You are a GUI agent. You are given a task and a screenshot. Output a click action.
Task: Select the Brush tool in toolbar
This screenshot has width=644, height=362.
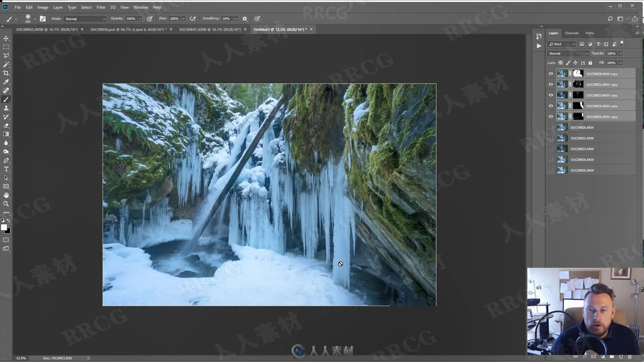(6, 100)
